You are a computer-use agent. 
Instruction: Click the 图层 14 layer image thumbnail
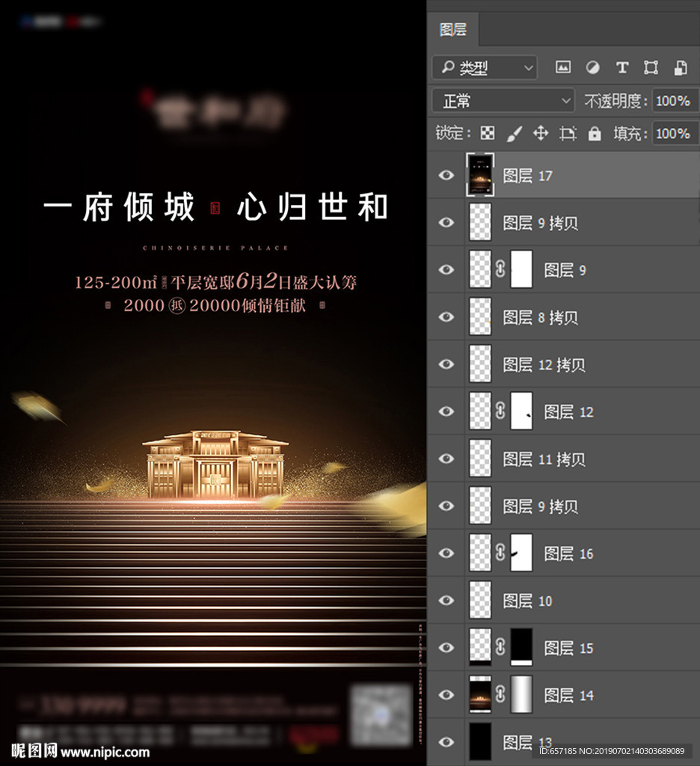(x=480, y=694)
